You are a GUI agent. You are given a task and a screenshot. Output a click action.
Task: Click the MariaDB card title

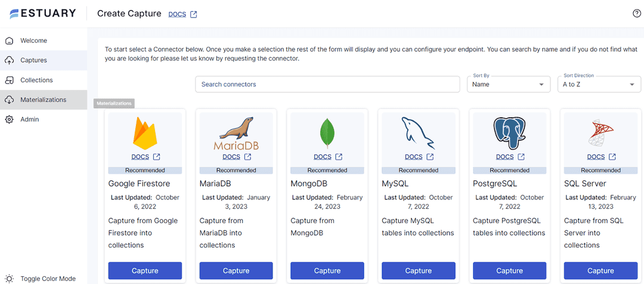tap(216, 183)
